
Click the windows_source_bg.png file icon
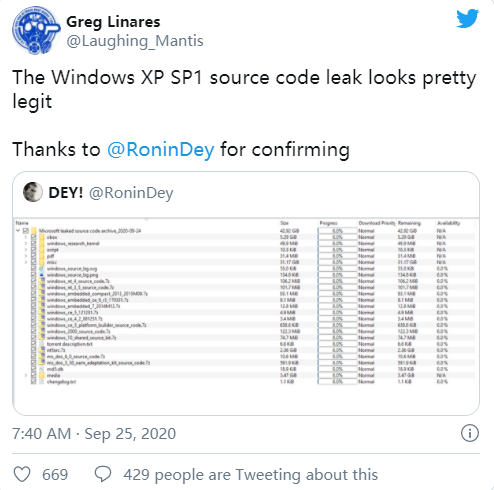(42, 275)
